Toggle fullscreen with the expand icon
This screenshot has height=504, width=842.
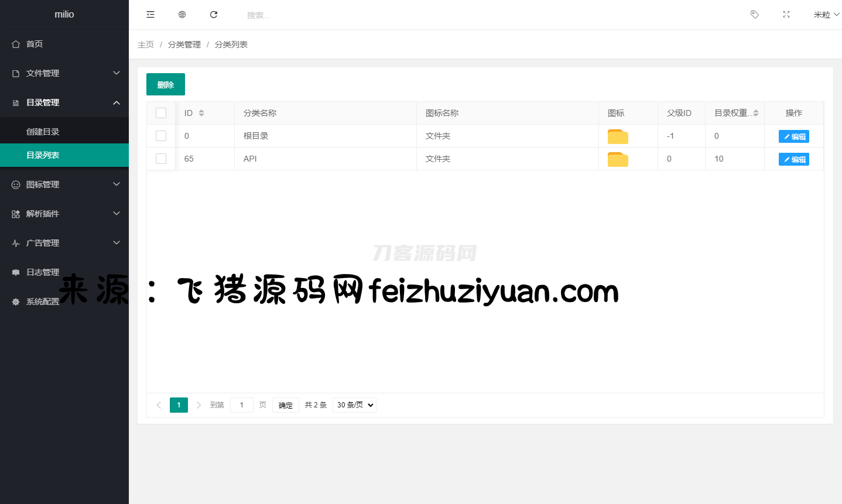pyautogui.click(x=786, y=15)
